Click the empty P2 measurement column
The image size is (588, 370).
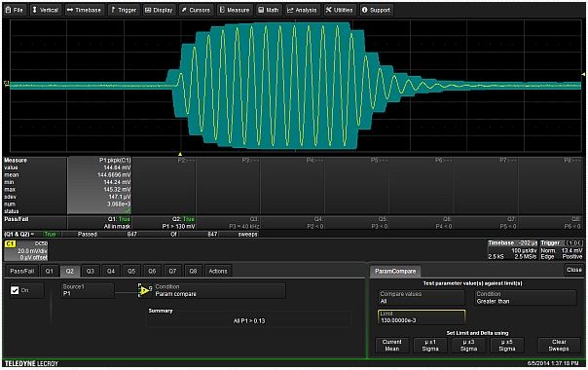[x=164, y=186]
